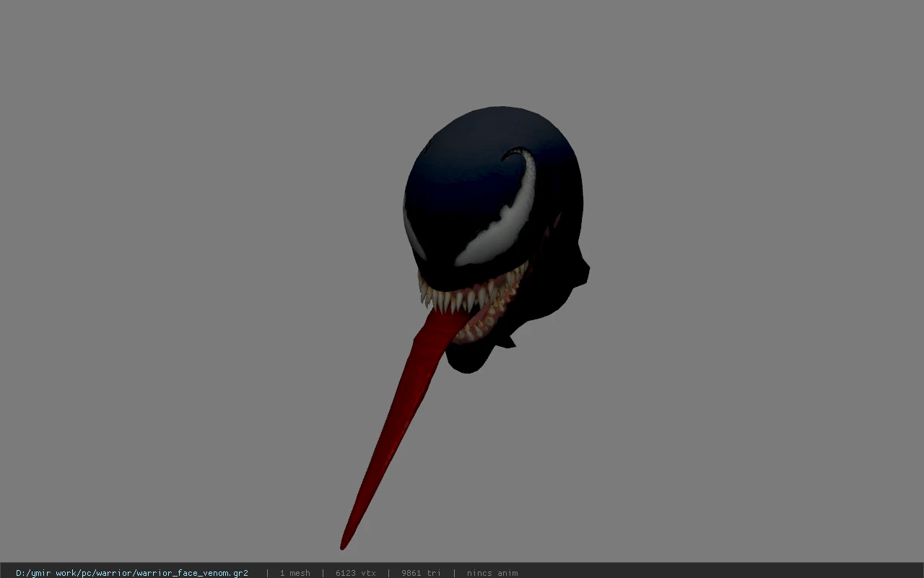Click the file path warrior_face_venom.gr2
The image size is (924, 578).
coord(132,573)
